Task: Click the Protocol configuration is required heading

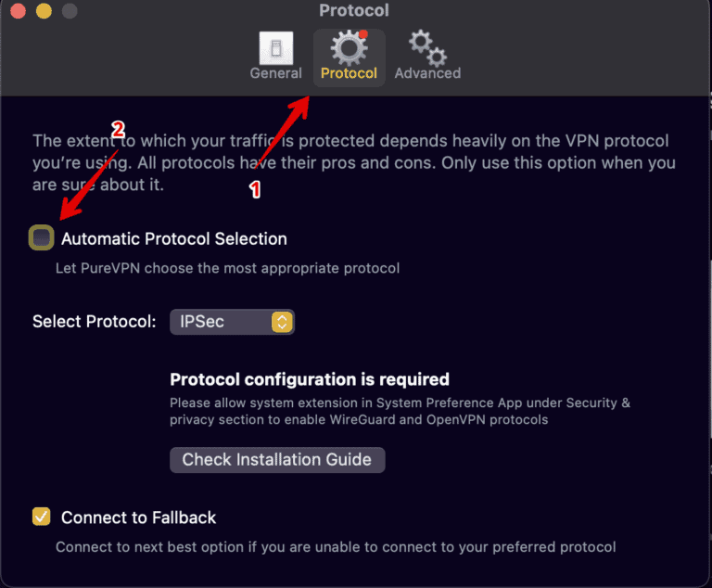Action: tap(310, 378)
